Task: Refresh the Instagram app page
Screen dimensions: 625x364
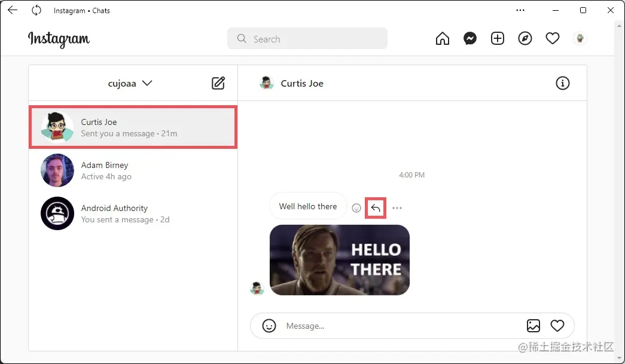Action: click(36, 10)
